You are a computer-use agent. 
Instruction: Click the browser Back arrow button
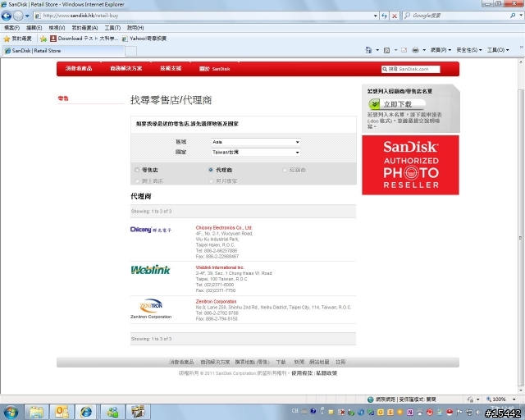pyautogui.click(x=7, y=16)
